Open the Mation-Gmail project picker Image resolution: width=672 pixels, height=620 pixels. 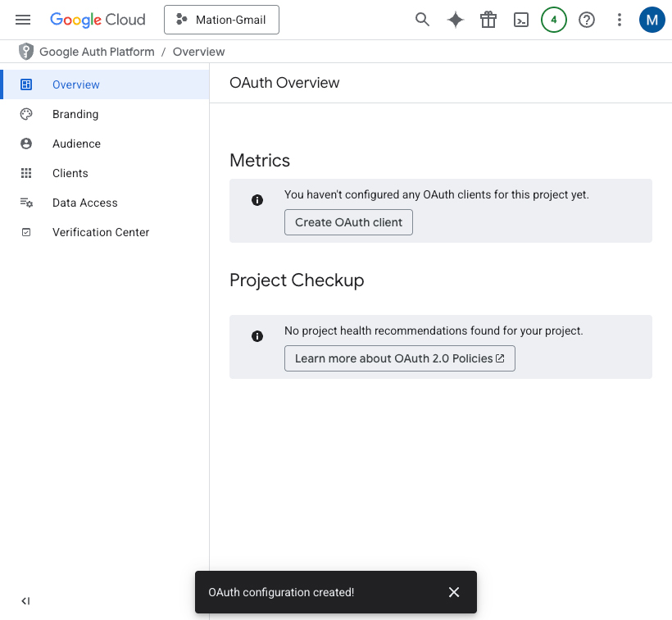click(221, 20)
